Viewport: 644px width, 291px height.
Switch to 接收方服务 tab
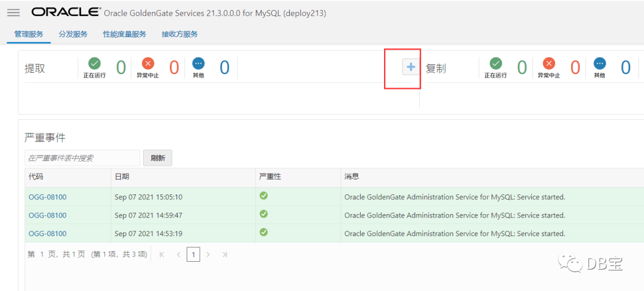[x=179, y=34]
